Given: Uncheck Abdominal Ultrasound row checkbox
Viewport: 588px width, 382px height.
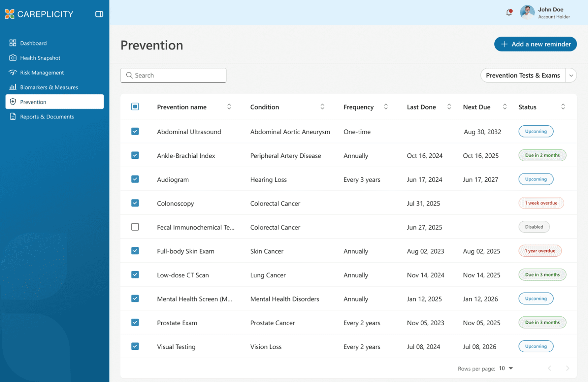Looking at the screenshot, I should click(x=135, y=131).
